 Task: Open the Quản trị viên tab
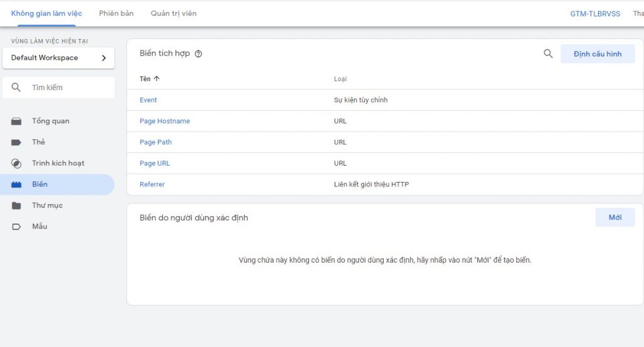pyautogui.click(x=174, y=14)
